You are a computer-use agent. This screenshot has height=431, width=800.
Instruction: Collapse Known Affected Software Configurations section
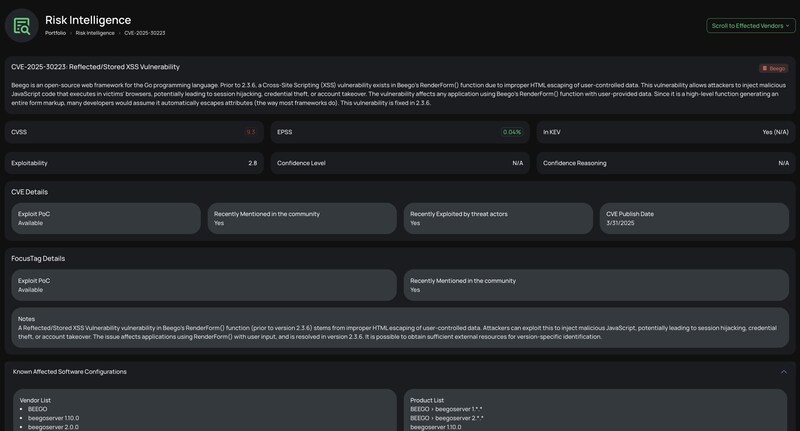pyautogui.click(x=784, y=372)
